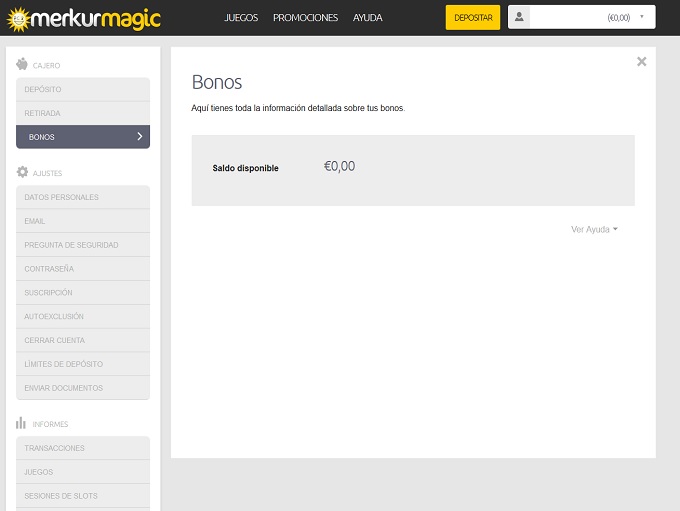Screen dimensions: 680x511
Task: Go to Contraseña settings
Action: [83, 269]
